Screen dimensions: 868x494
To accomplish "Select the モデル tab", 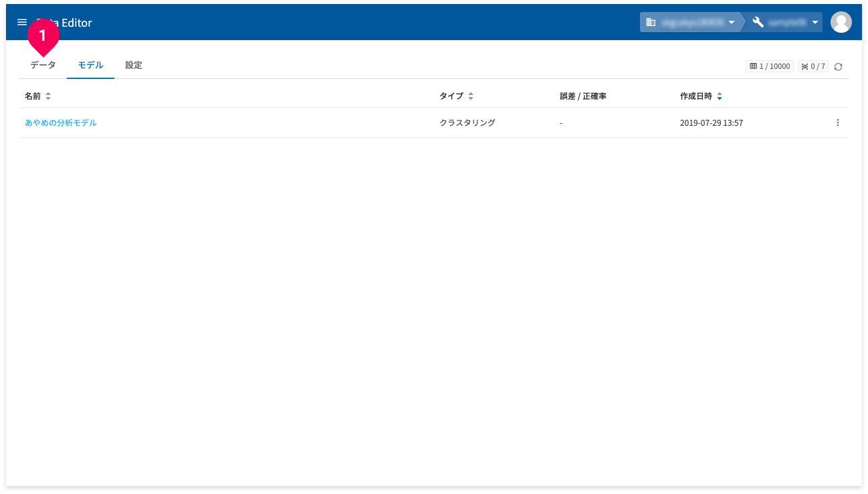I will tap(90, 65).
